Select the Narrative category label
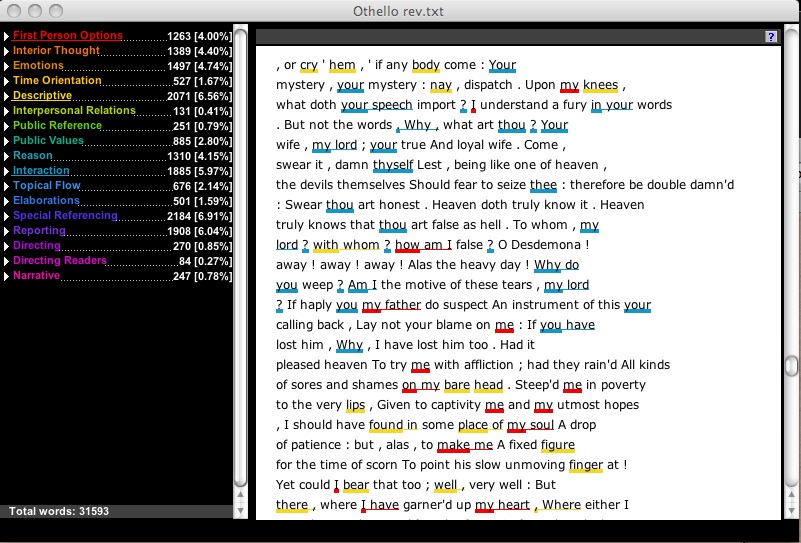 (36, 275)
